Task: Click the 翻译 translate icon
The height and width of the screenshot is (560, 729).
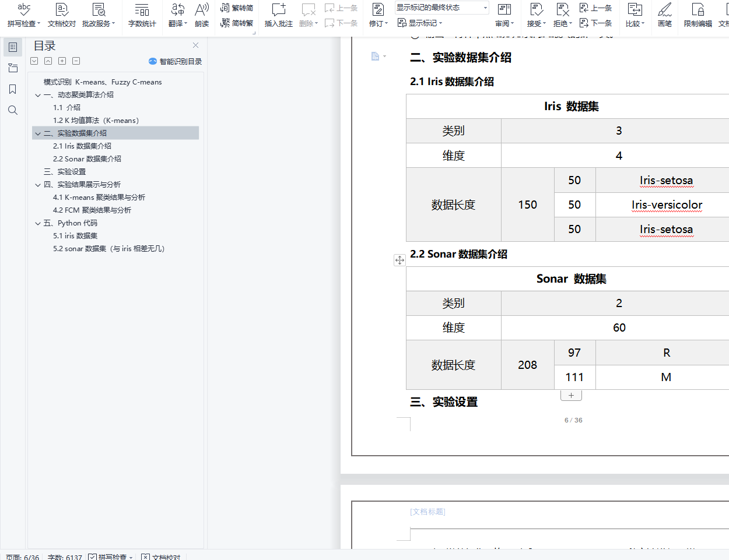Action: [177, 9]
